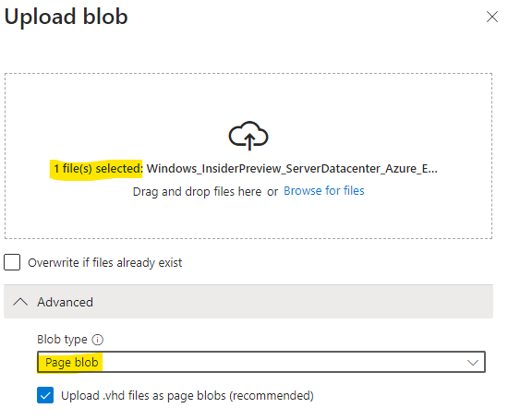The image size is (508, 420).
Task: Click the Page blob selected value text
Action: point(72,363)
